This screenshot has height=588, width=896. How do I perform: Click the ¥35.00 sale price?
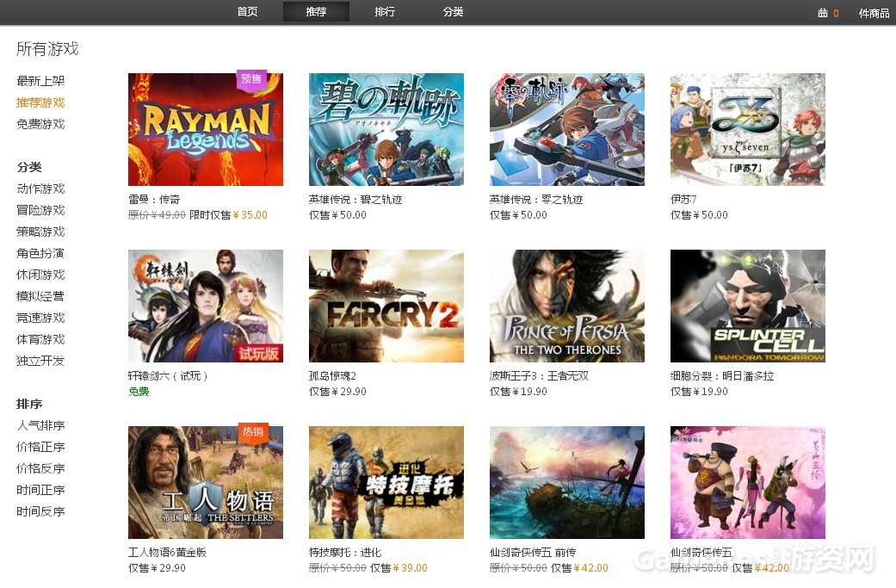click(x=250, y=215)
